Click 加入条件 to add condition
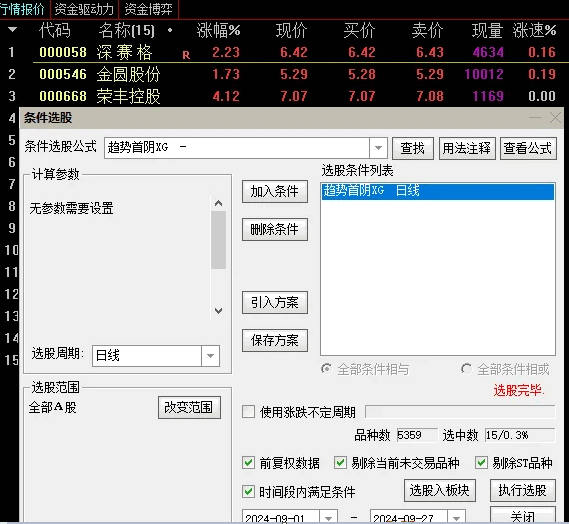The height and width of the screenshot is (524, 569). tap(275, 191)
